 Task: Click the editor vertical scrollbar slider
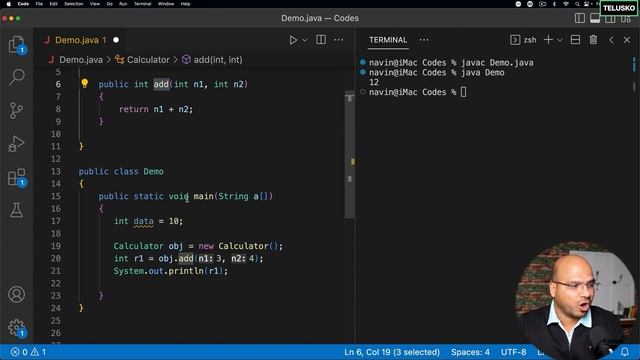[350, 154]
